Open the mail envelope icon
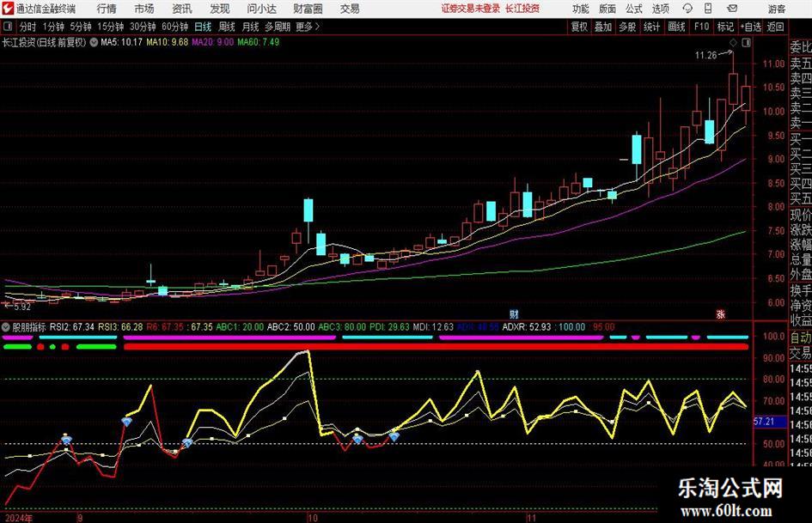 pyautogui.click(x=732, y=9)
